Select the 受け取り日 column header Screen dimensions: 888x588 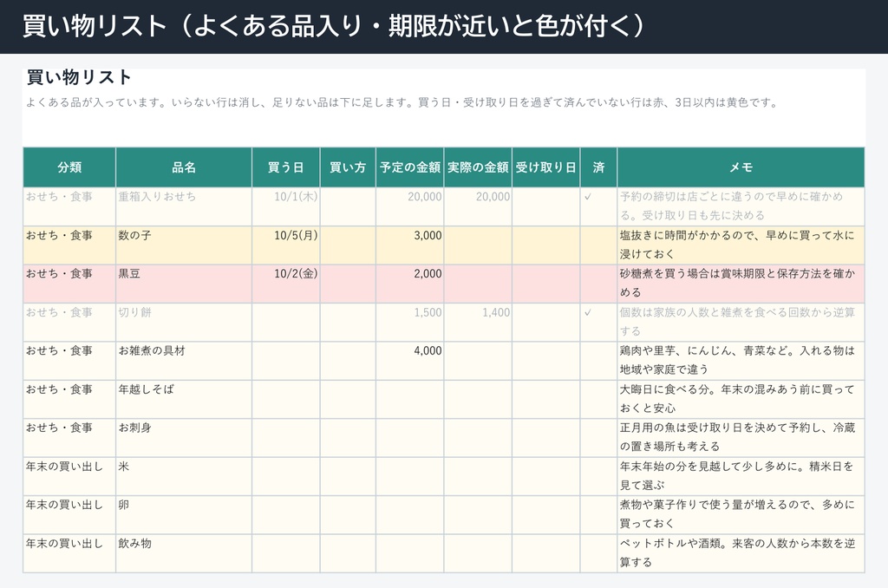pos(546,167)
